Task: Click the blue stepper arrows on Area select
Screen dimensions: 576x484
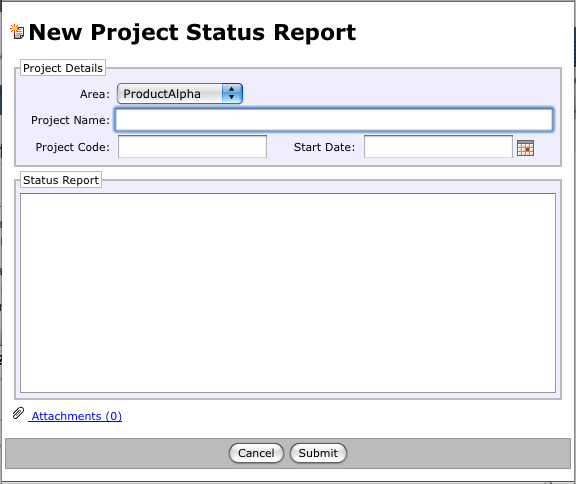Action: click(x=232, y=94)
